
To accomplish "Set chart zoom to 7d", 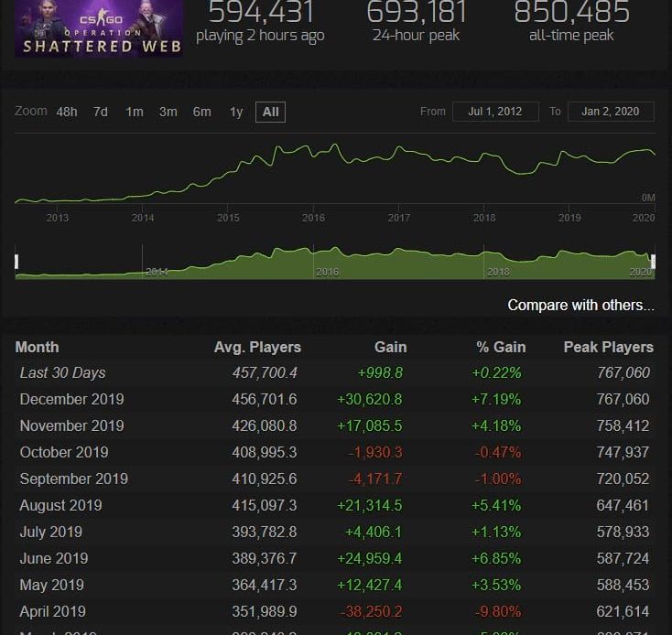I will coord(101,112).
